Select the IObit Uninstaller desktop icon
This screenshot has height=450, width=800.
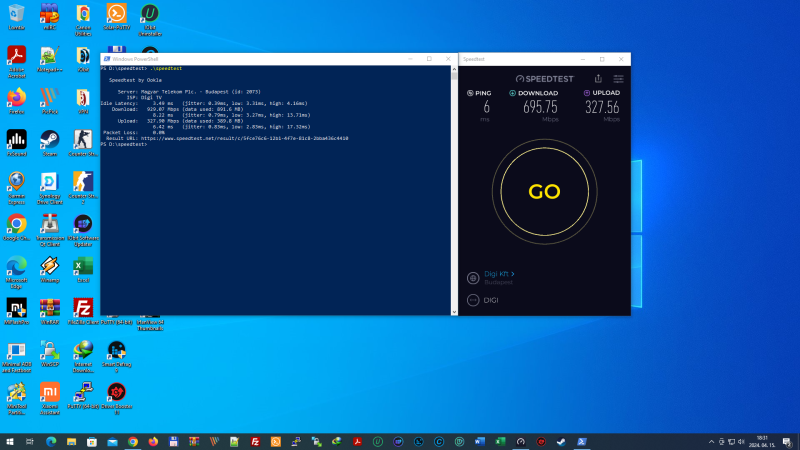149,19
